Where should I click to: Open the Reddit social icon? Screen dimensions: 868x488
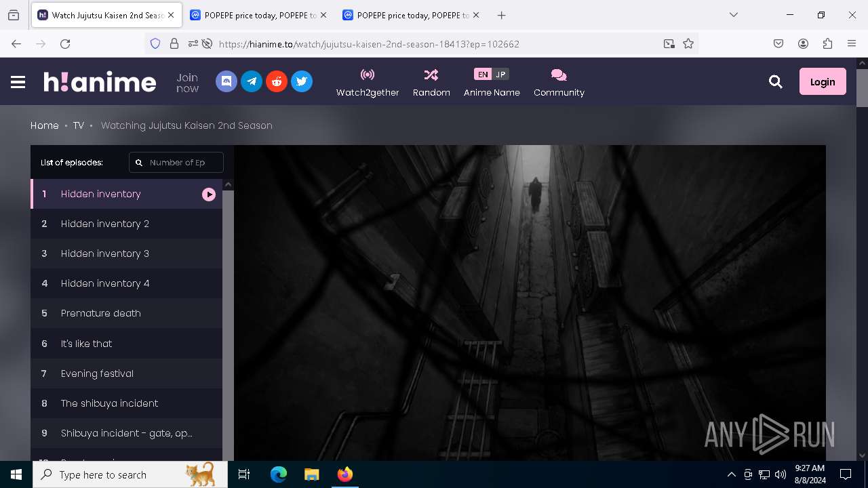[277, 81]
